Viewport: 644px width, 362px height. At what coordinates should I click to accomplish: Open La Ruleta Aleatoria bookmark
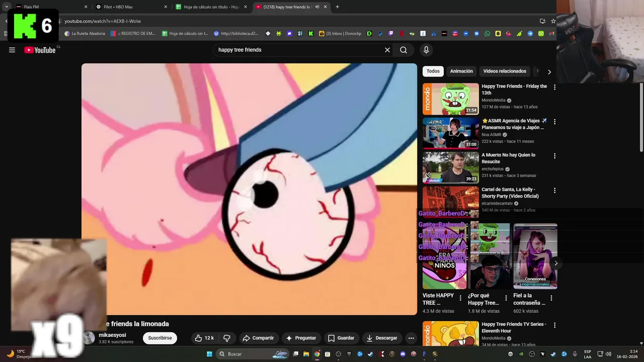pyautogui.click(x=85, y=34)
